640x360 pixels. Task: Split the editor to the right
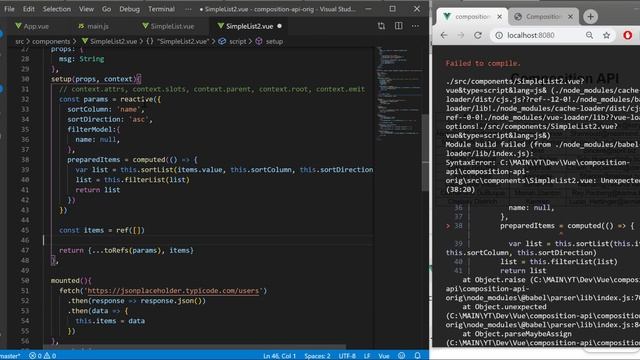(398, 26)
